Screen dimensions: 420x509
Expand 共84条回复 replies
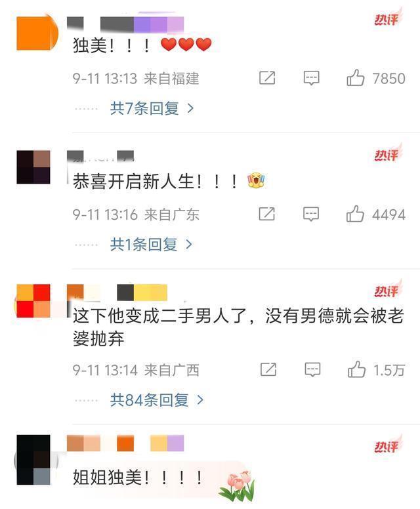[157, 399]
